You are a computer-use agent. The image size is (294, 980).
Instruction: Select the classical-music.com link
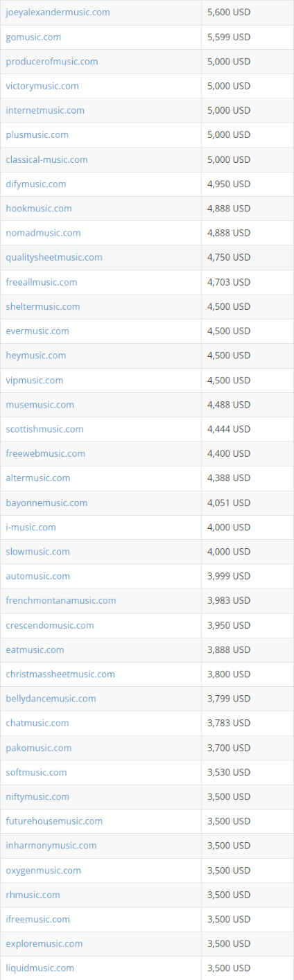pyautogui.click(x=46, y=159)
